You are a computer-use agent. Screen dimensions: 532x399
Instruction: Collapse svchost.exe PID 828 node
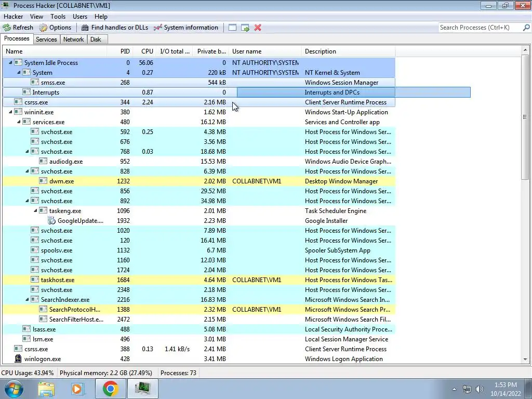(x=27, y=171)
